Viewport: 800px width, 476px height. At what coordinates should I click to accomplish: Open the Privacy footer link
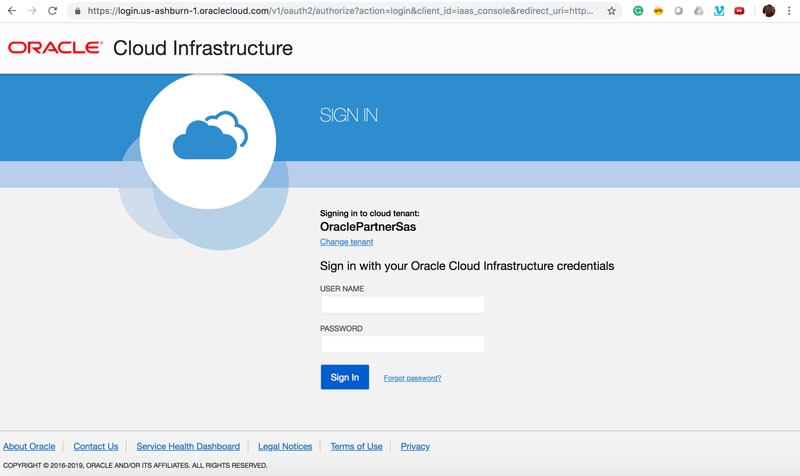point(415,446)
